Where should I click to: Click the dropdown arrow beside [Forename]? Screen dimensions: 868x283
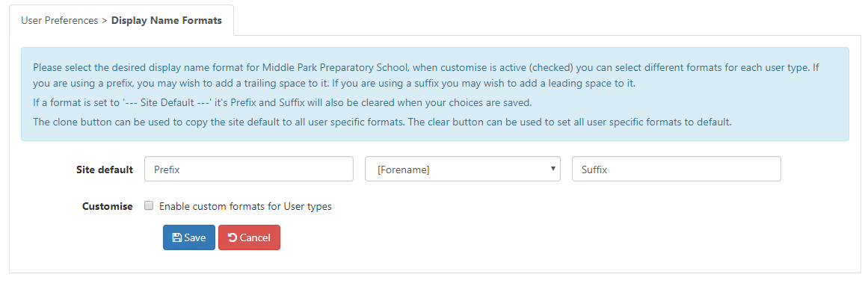pos(552,169)
